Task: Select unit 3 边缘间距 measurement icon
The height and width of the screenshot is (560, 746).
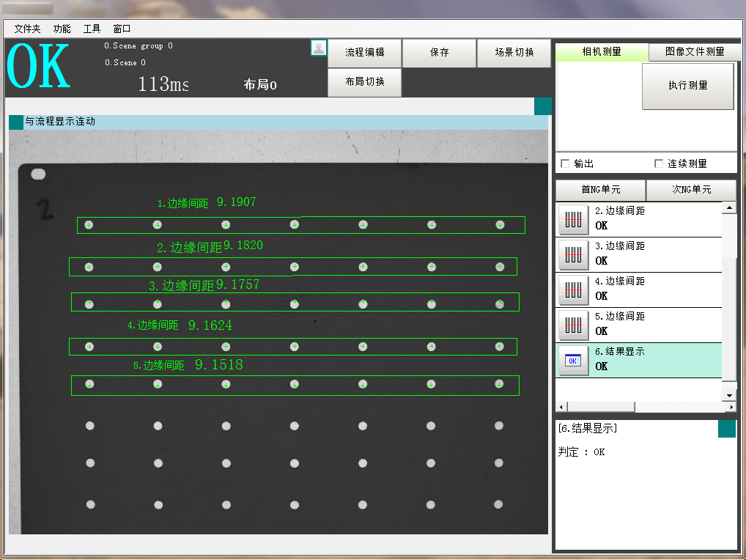Action: pos(574,254)
